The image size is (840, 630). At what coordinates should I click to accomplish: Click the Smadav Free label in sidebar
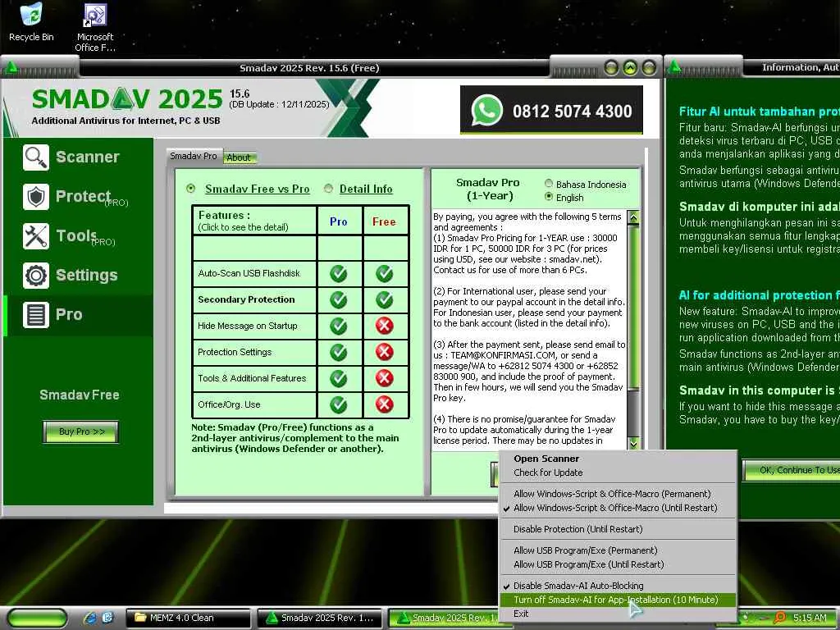[80, 395]
